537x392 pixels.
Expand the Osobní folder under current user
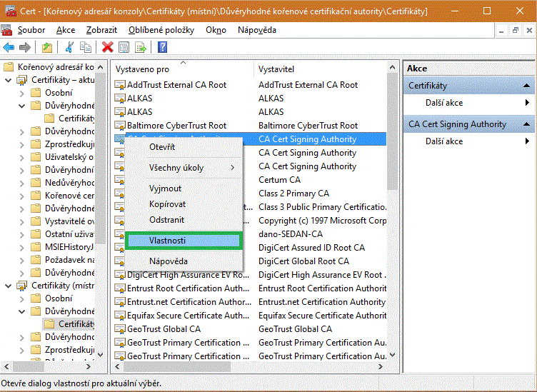[x=21, y=93]
